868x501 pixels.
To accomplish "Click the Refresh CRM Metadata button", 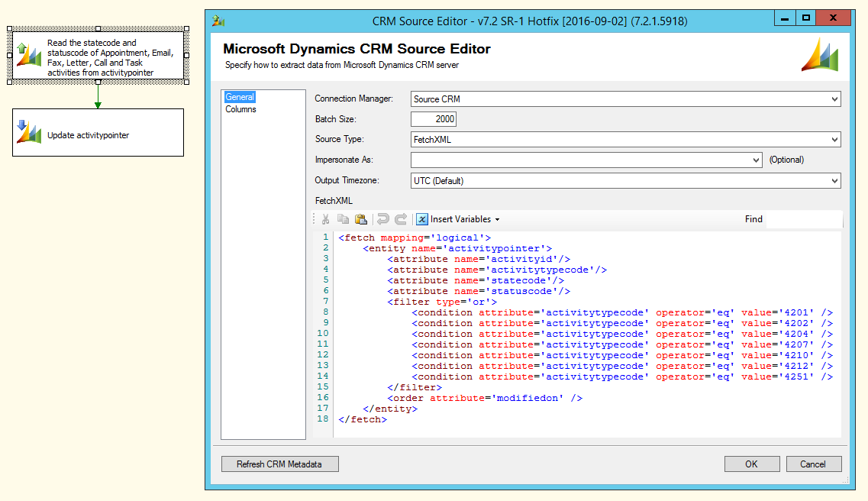I will coord(279,464).
